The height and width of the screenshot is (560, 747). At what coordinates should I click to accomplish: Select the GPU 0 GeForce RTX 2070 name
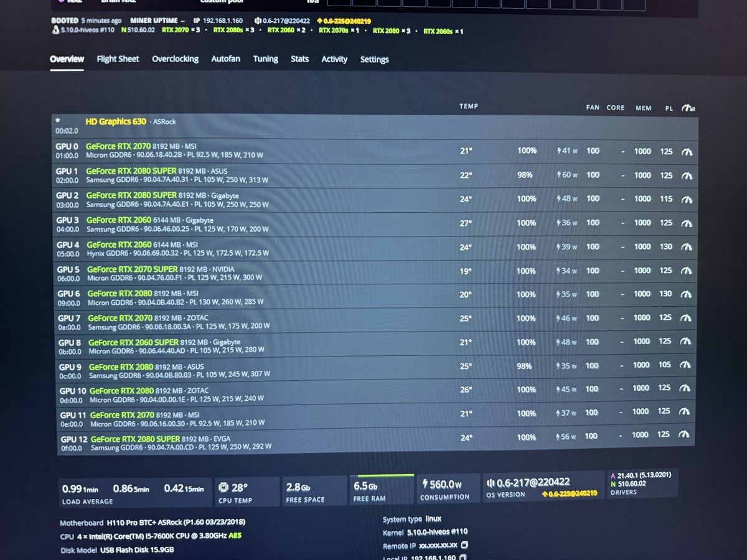[x=118, y=146]
